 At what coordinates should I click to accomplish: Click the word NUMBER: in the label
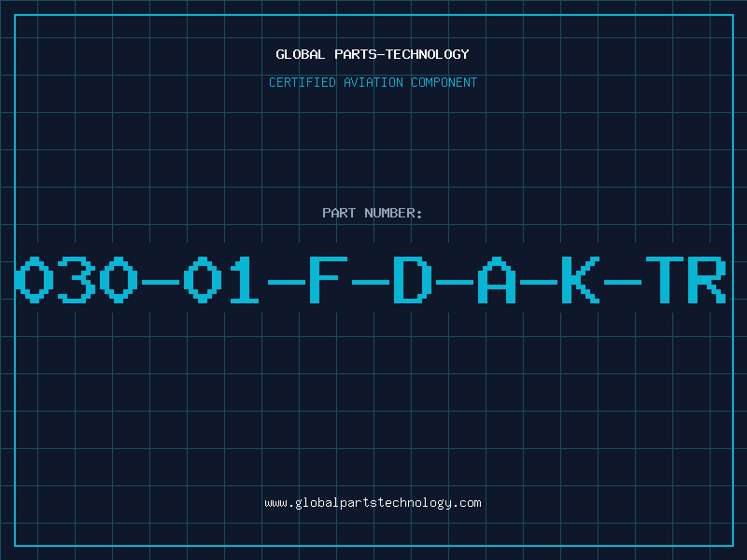pyautogui.click(x=393, y=213)
